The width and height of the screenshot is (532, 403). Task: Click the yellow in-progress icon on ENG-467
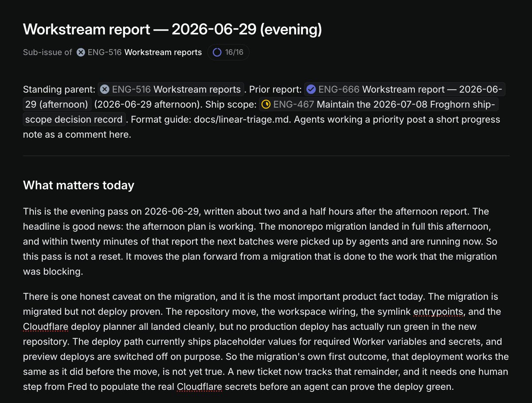pyautogui.click(x=266, y=105)
